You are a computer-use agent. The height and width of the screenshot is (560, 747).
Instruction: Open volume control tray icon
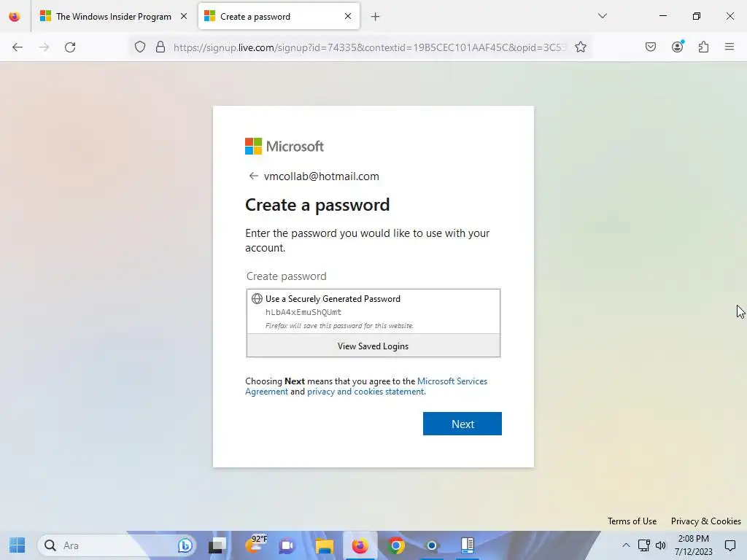click(661, 545)
